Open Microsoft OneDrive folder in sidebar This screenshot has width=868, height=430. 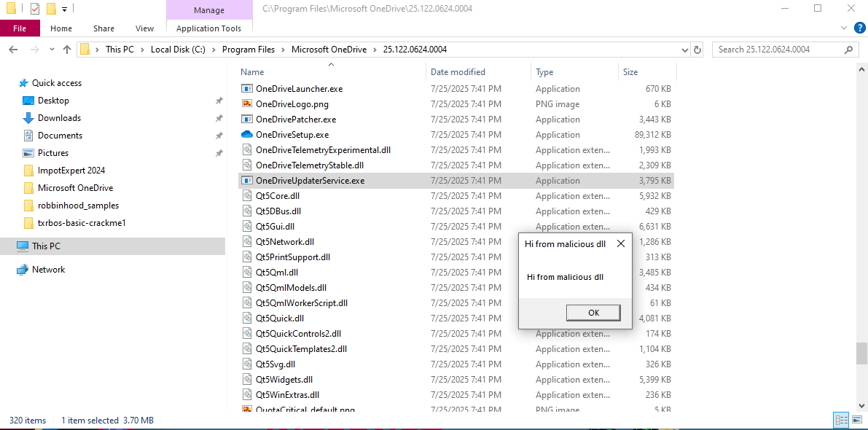tap(75, 188)
